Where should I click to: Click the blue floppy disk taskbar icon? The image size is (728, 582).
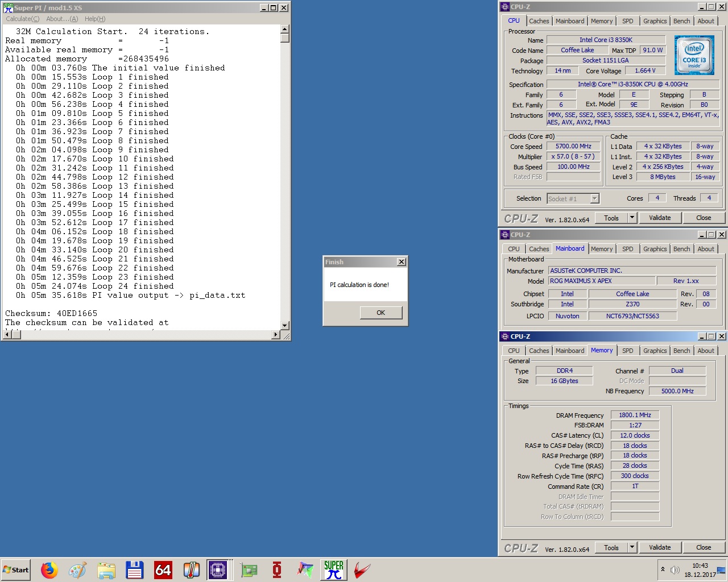pyautogui.click(x=134, y=569)
